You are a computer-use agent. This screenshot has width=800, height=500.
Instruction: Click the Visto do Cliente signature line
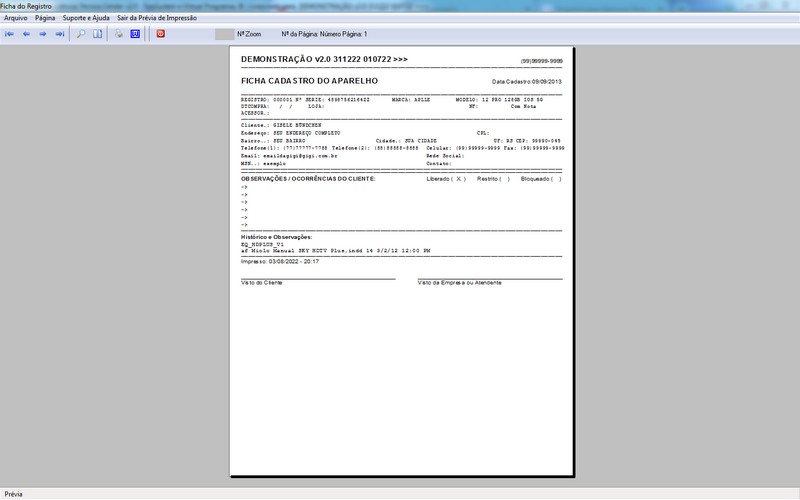318,278
